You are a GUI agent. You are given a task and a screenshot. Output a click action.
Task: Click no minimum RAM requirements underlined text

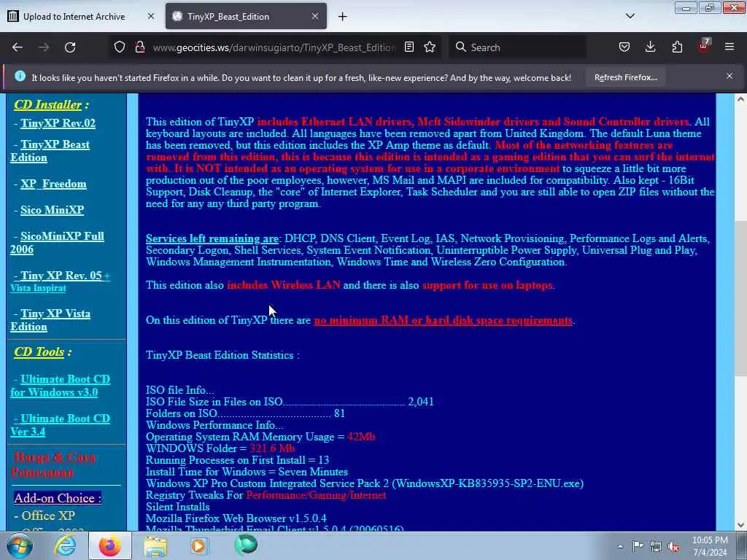pos(443,321)
